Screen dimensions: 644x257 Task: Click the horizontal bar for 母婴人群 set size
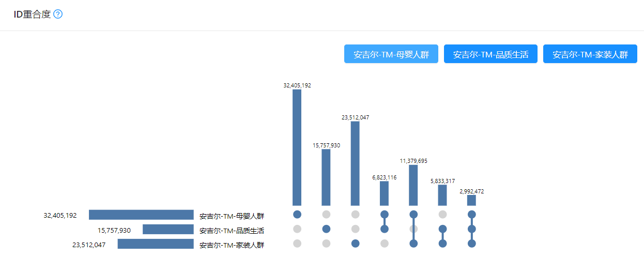[x=141, y=215]
